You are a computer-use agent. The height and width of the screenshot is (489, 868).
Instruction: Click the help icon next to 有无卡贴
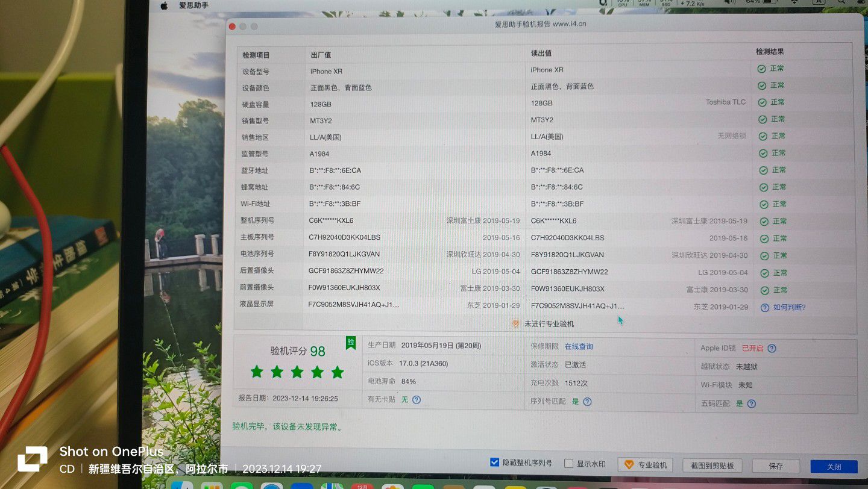[x=416, y=400]
